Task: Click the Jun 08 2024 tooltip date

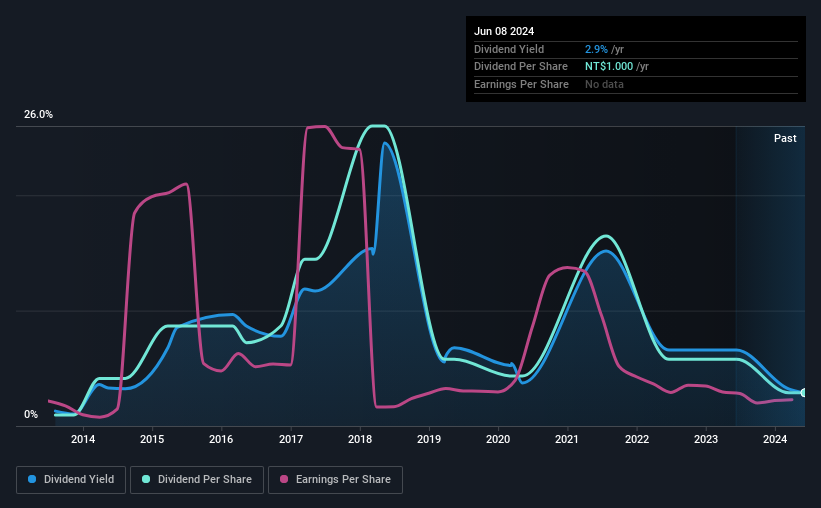Action: [x=504, y=31]
